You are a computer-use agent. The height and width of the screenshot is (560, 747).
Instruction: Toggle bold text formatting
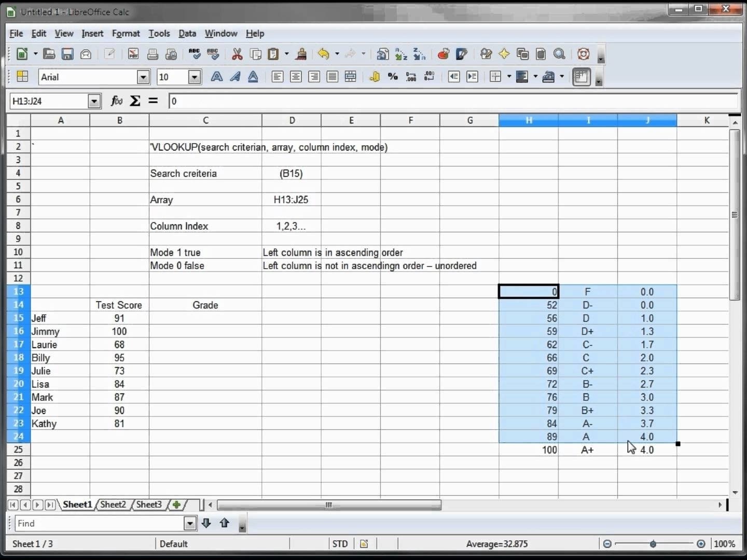pyautogui.click(x=216, y=77)
